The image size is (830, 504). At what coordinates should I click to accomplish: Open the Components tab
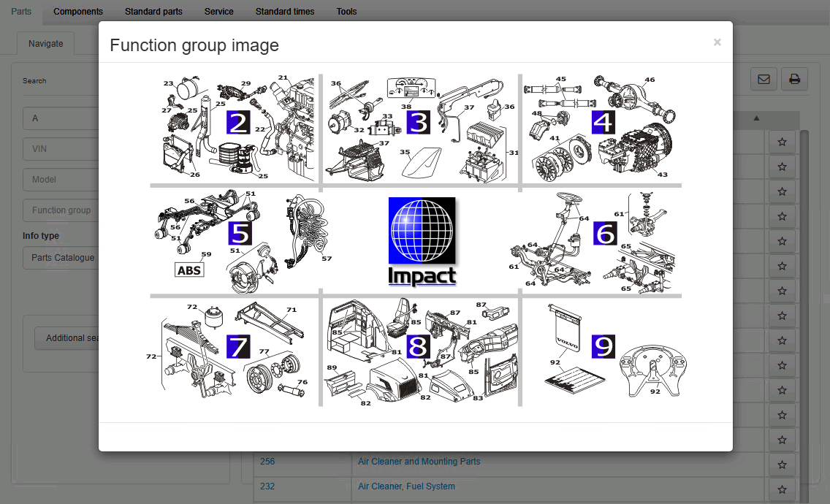[x=78, y=12]
